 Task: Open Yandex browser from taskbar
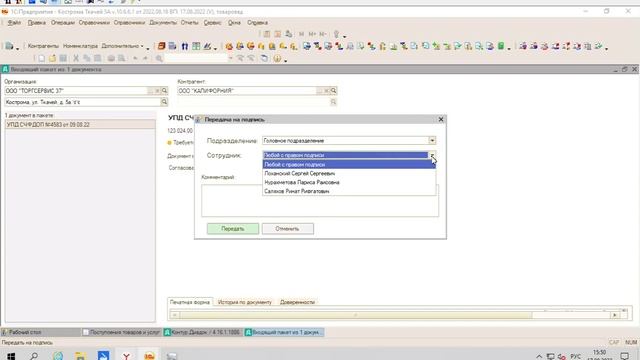(127, 356)
